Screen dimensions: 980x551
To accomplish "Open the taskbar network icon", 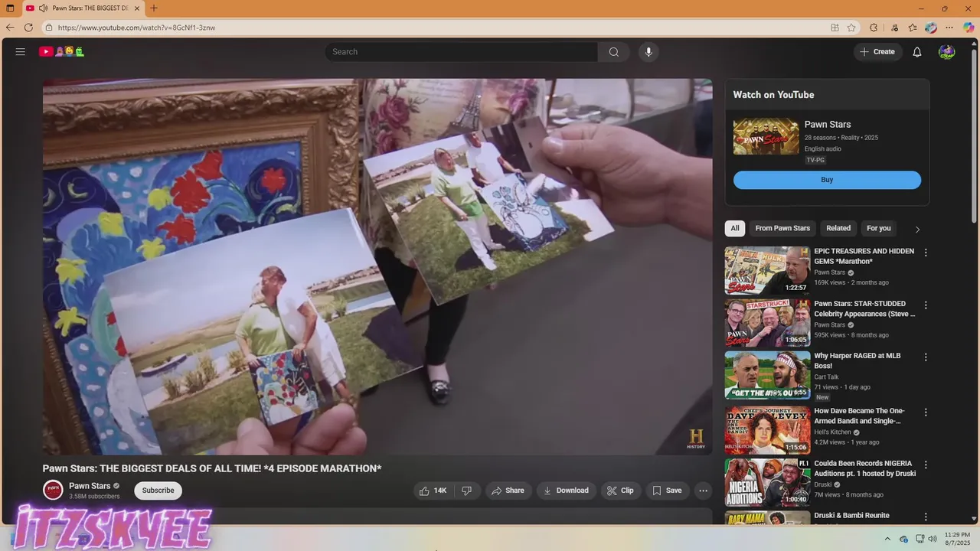I will click(x=920, y=539).
